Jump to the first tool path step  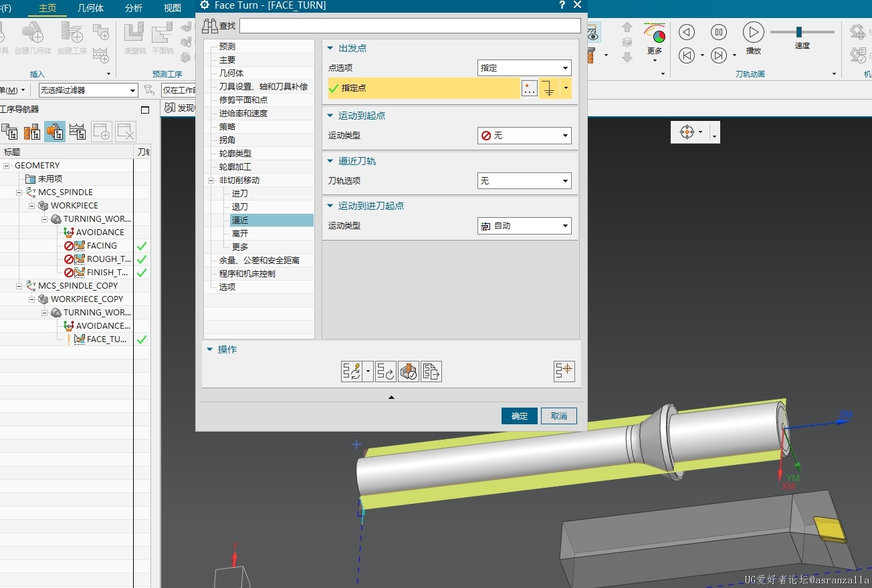(x=687, y=55)
